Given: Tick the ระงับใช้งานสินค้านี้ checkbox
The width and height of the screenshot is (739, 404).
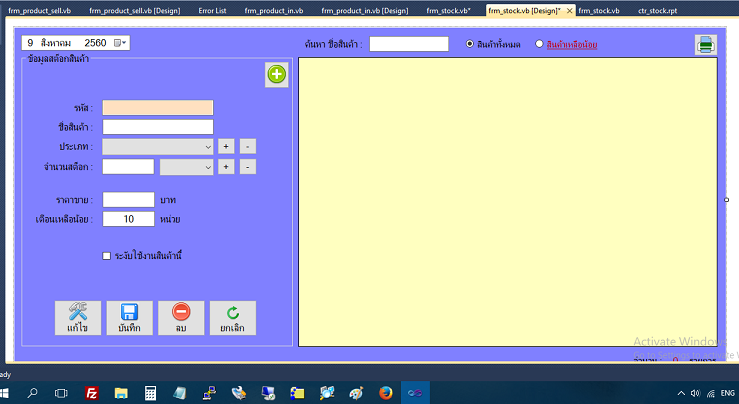Looking at the screenshot, I should pyautogui.click(x=107, y=256).
